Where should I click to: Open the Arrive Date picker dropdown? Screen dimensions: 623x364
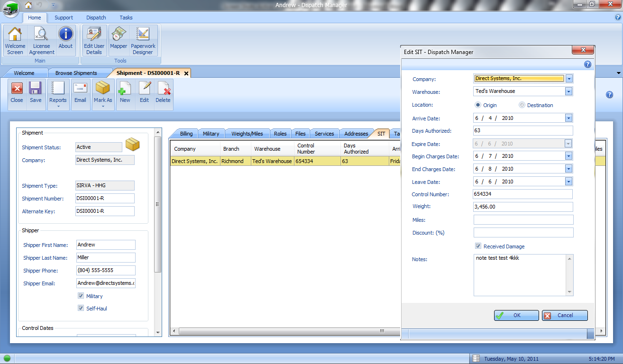click(x=569, y=118)
